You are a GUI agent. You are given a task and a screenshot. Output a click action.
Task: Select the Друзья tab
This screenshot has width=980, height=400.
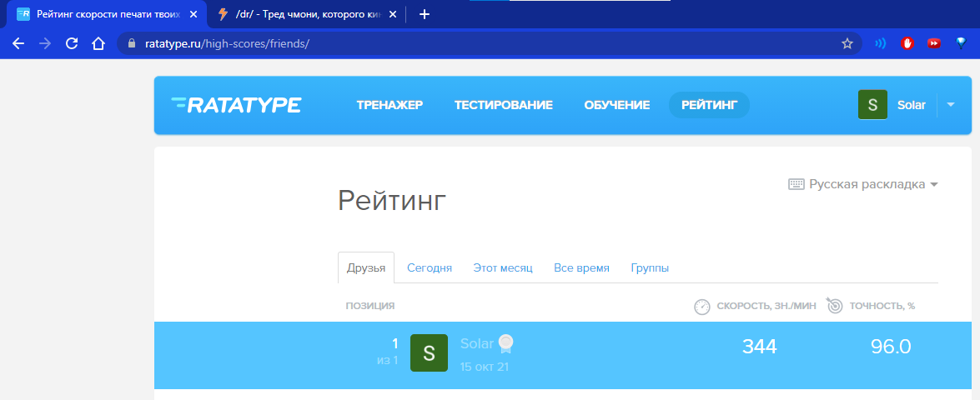pyautogui.click(x=366, y=267)
